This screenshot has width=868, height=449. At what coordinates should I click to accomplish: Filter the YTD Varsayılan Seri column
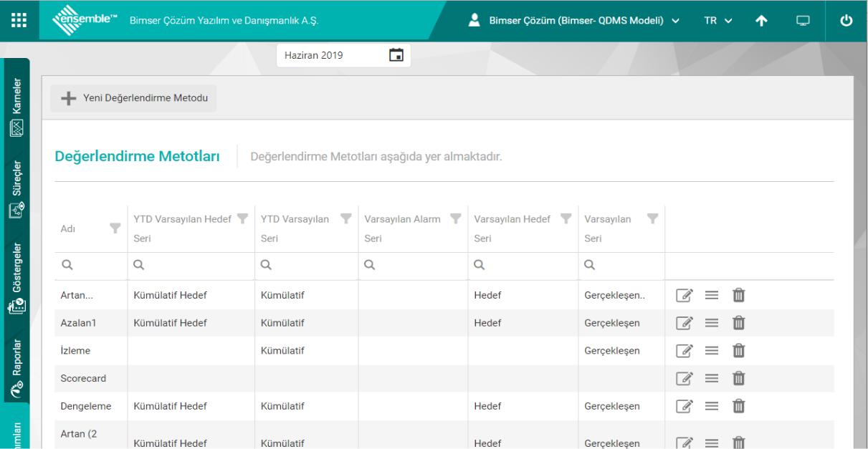point(346,218)
